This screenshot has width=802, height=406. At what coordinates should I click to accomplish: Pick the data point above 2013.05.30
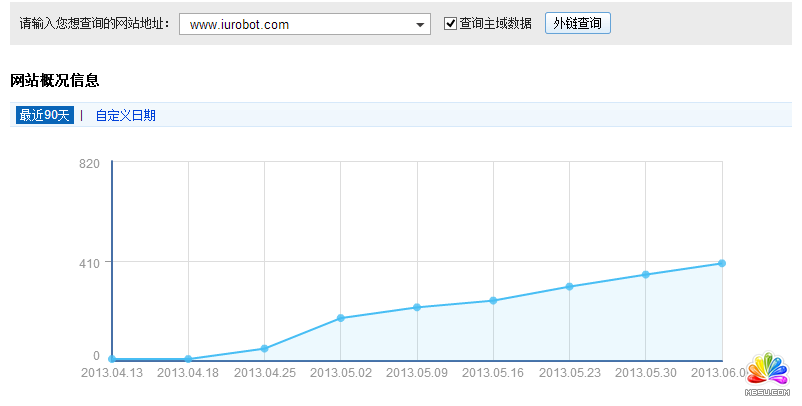(x=645, y=274)
